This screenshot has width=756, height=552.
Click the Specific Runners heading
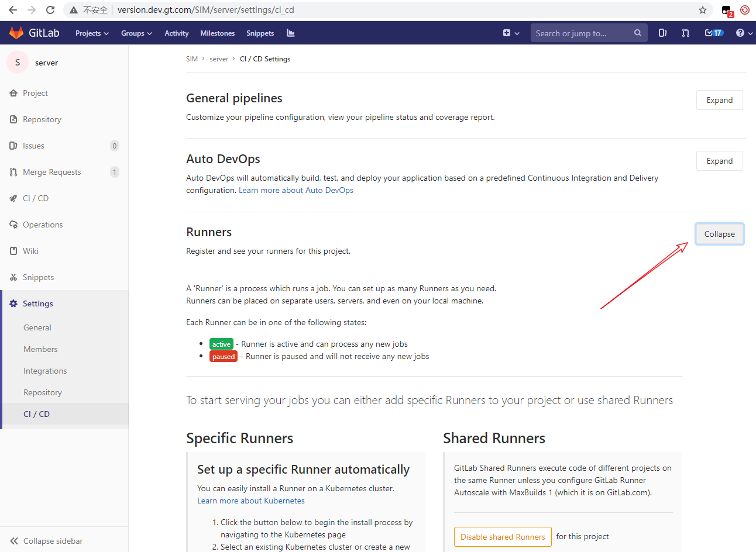239,438
